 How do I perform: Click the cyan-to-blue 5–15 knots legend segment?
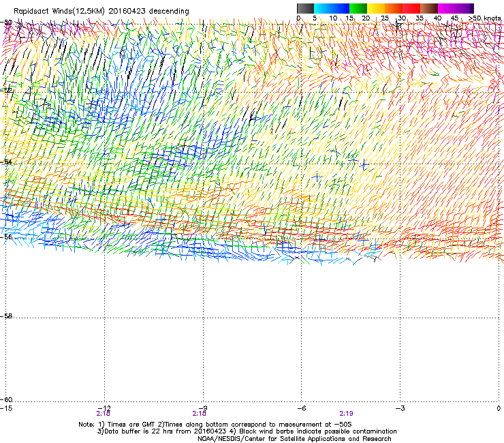[332, 8]
